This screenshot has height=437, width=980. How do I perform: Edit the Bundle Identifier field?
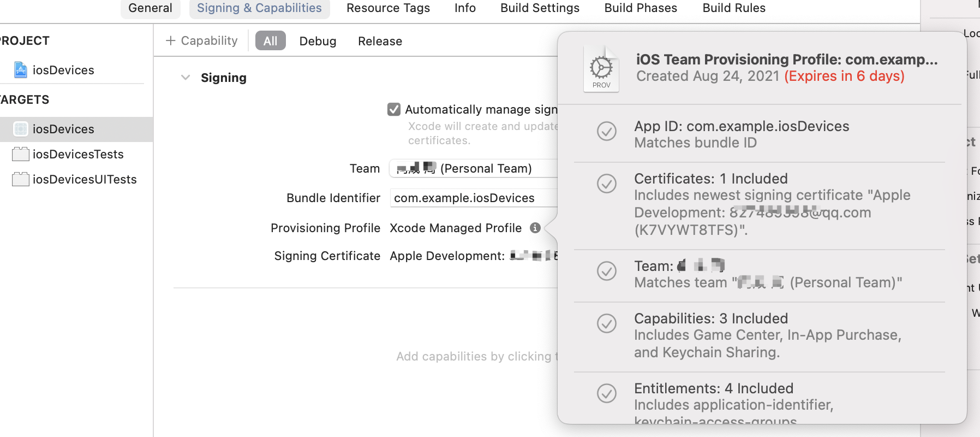point(474,198)
